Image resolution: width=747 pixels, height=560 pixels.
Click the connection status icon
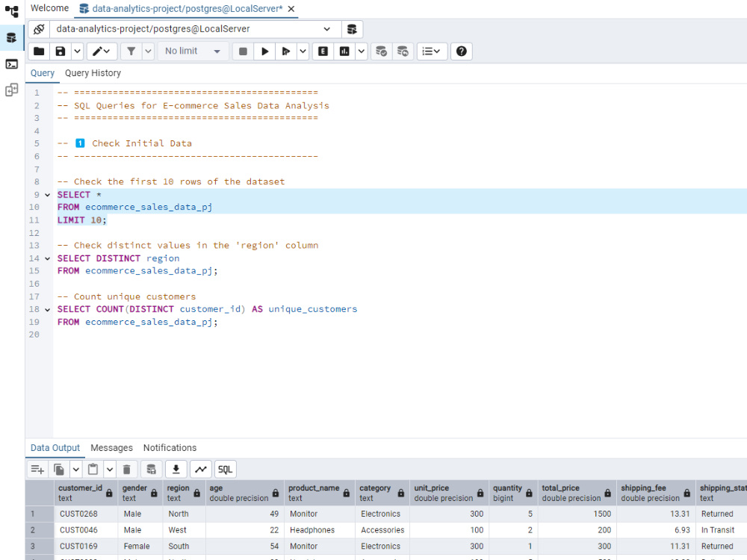[39, 29]
